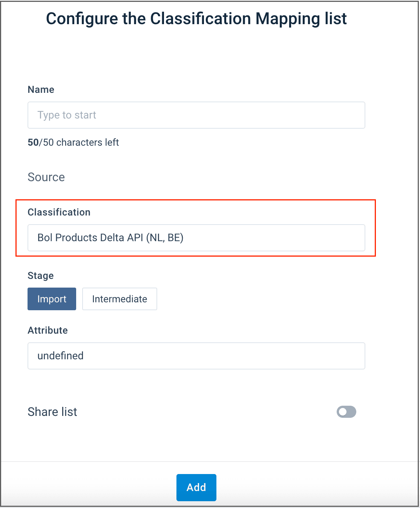This screenshot has width=420, height=508.
Task: Switch stage to Intermediate
Action: (120, 299)
